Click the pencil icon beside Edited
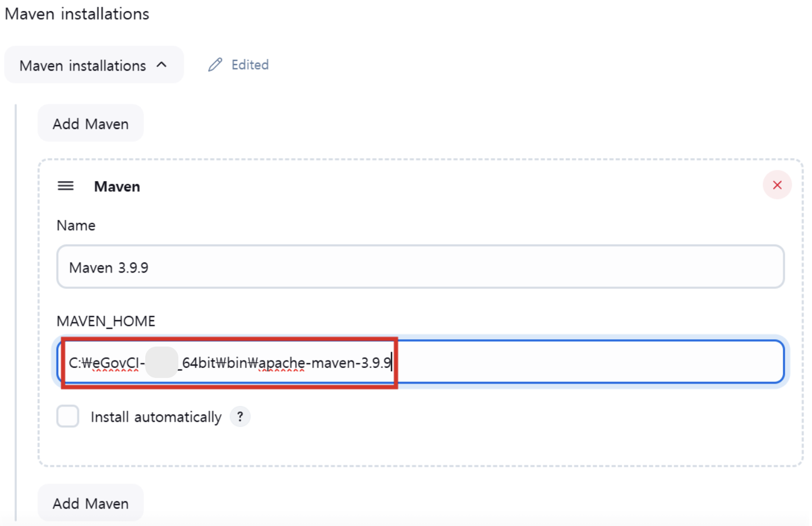Viewport: 812px width, 526px height. [215, 65]
